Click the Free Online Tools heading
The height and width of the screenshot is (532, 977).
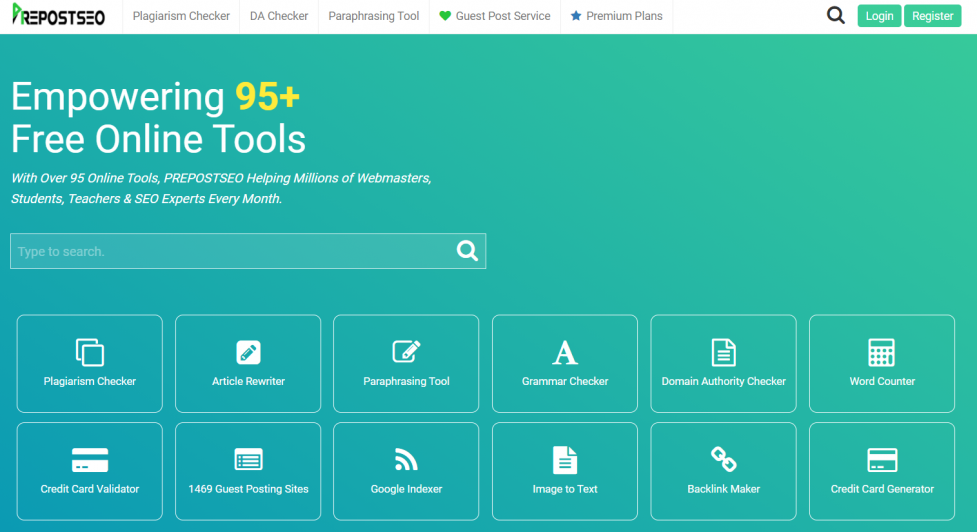(x=158, y=139)
